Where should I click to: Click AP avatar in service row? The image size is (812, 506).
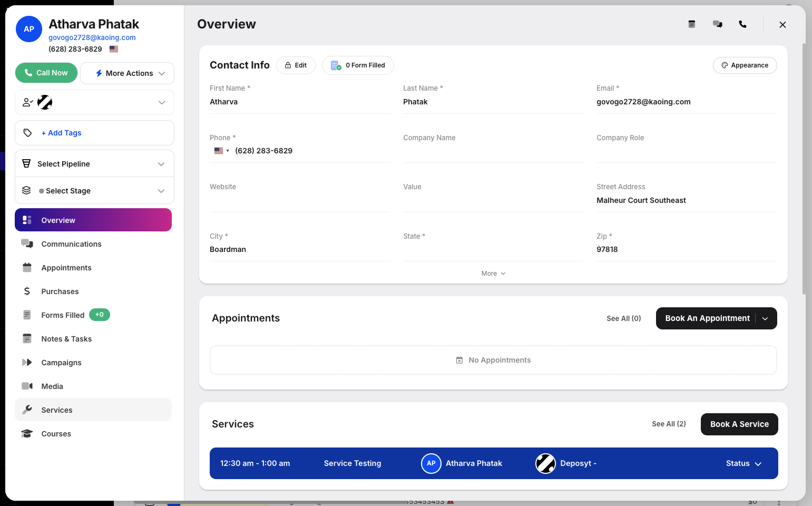click(431, 463)
